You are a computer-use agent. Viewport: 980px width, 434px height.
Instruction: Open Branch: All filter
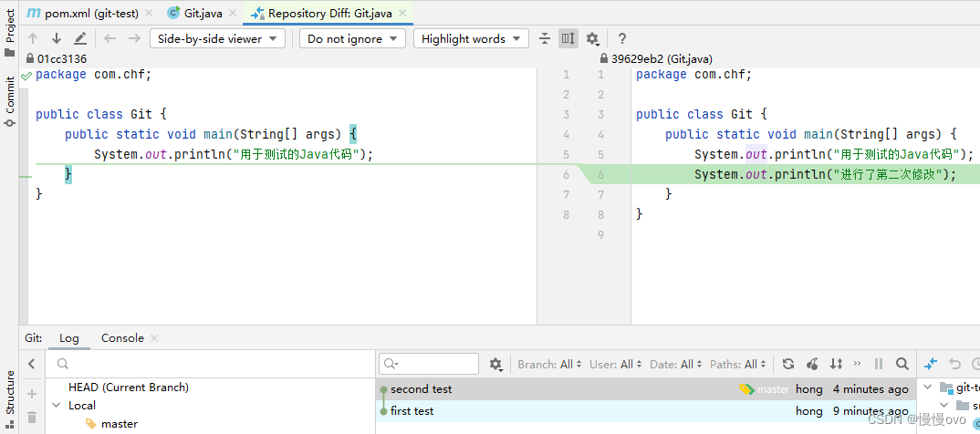549,364
